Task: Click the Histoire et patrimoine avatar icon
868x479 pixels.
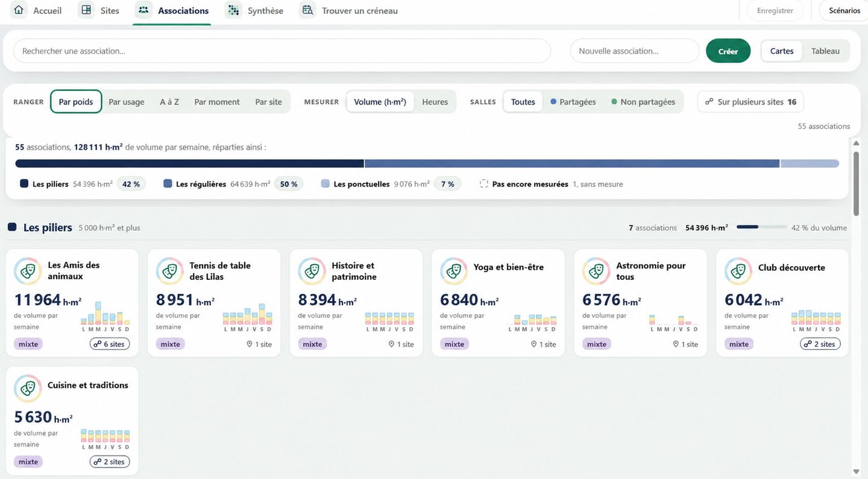Action: [x=312, y=271]
